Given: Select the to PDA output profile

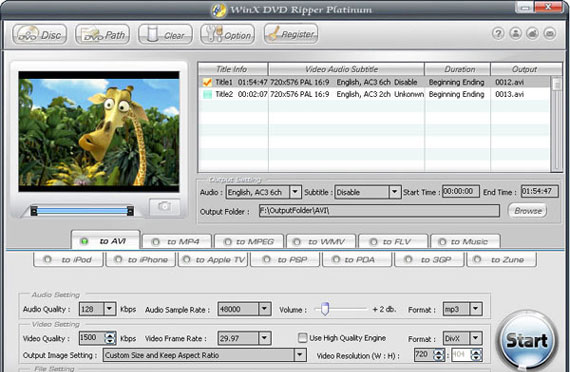Looking at the screenshot, I should [357, 260].
